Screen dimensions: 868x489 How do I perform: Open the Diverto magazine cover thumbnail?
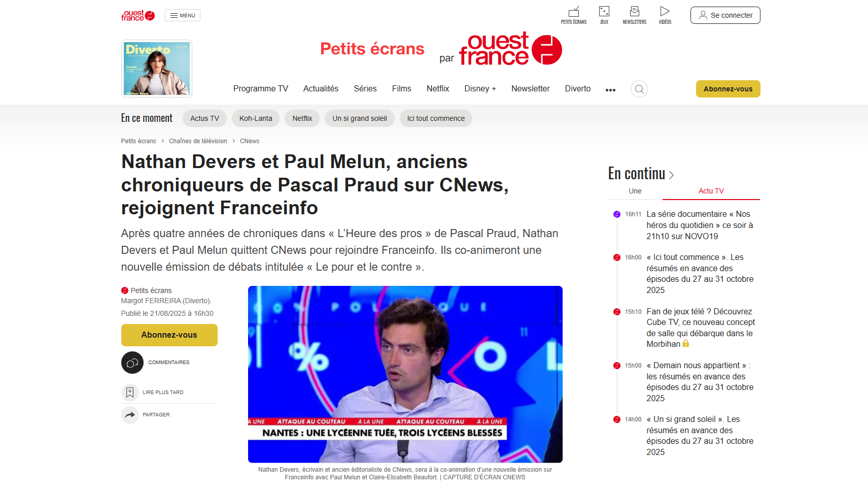[x=157, y=69]
